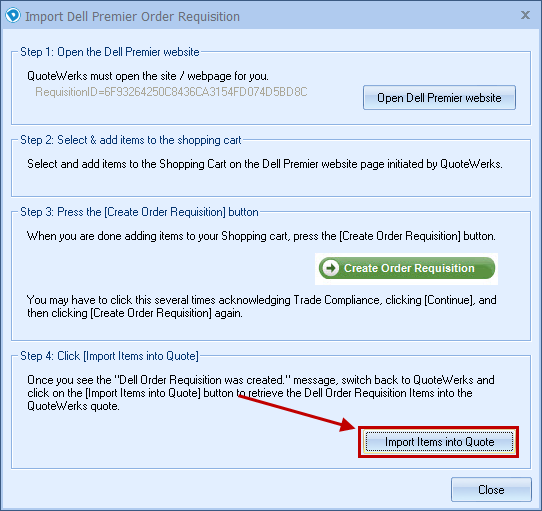
Task: Click the Step 4: Click Import Items into Quote heading
Action: coord(109,356)
